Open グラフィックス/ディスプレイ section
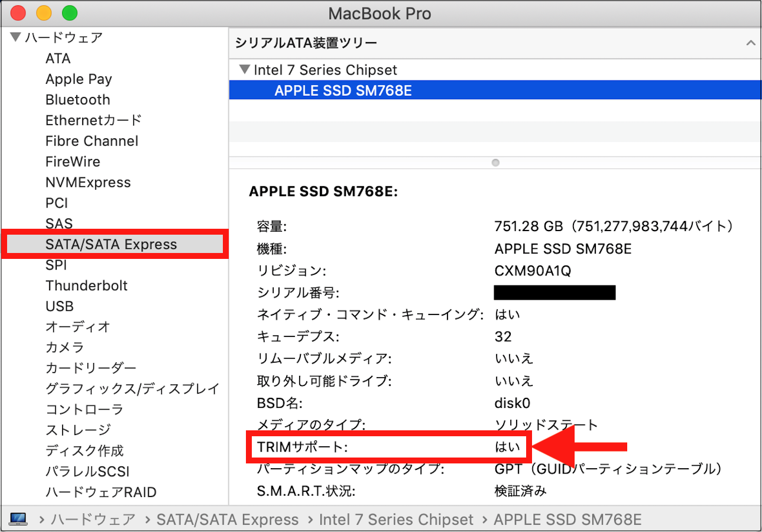This screenshot has height=532, width=762. click(x=132, y=389)
